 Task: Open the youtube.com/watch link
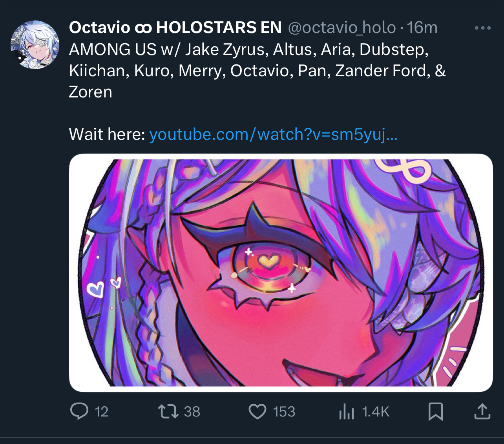tap(273, 134)
